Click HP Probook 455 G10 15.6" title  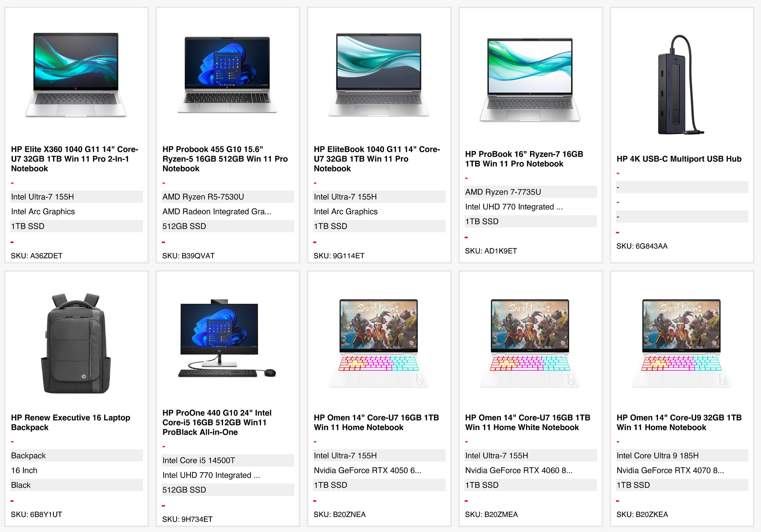(x=225, y=159)
